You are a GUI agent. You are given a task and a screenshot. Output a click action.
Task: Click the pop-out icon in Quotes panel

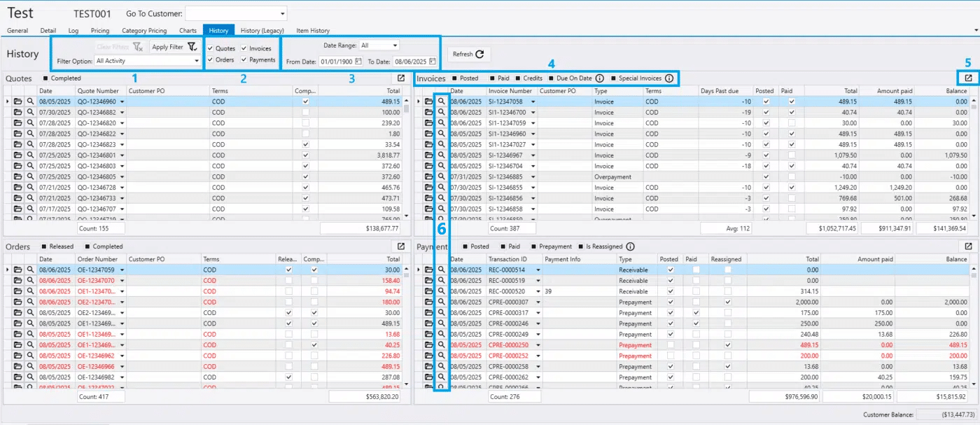click(400, 78)
